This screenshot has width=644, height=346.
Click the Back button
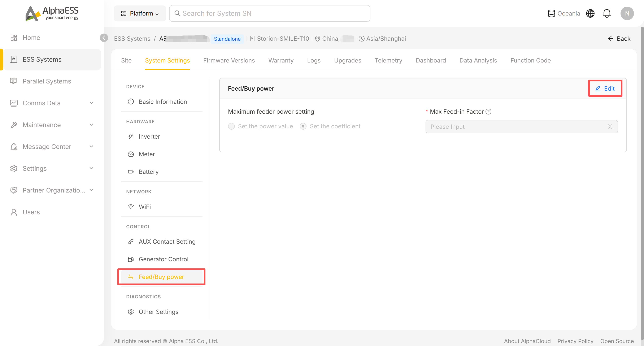[619, 39]
